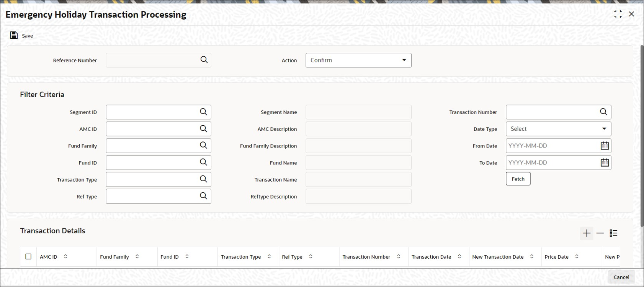Open Fund Family search lookup
The width and height of the screenshot is (644, 287).
click(x=203, y=145)
